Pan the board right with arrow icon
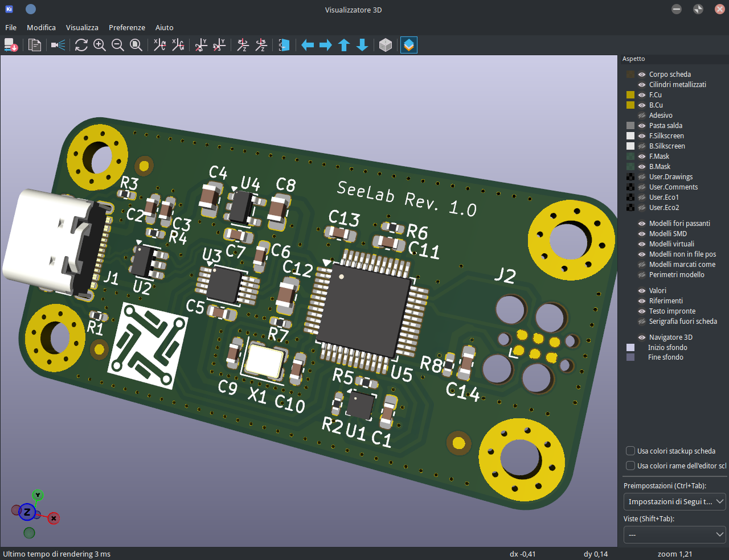 [x=326, y=45]
